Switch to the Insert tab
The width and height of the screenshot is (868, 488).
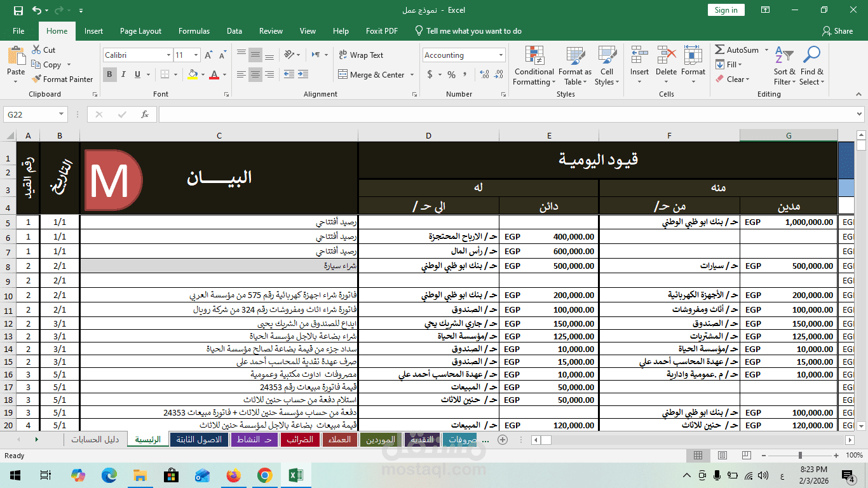(93, 31)
